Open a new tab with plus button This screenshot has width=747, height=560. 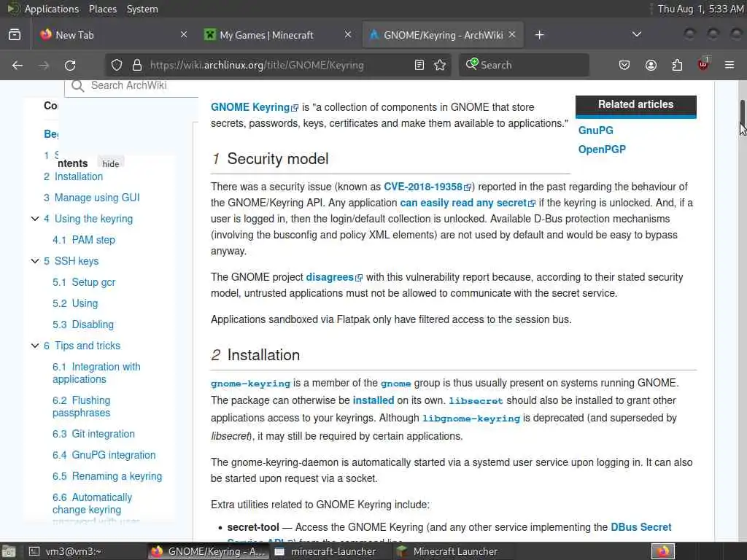coord(539,35)
